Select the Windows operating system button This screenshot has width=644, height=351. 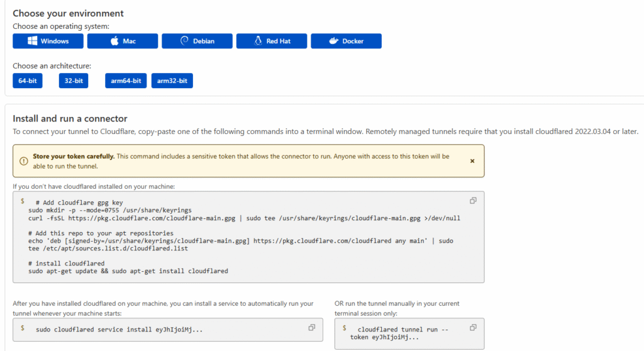click(x=48, y=41)
